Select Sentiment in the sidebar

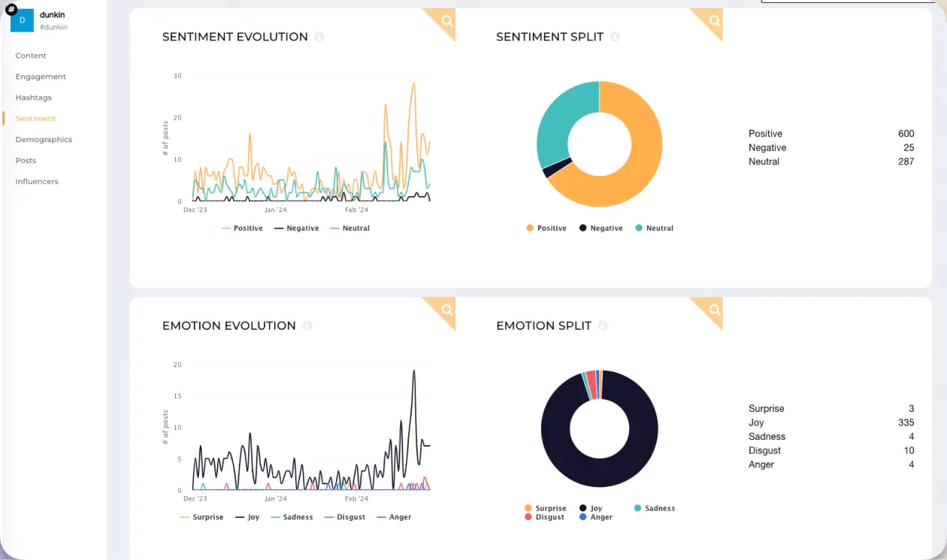coord(35,119)
